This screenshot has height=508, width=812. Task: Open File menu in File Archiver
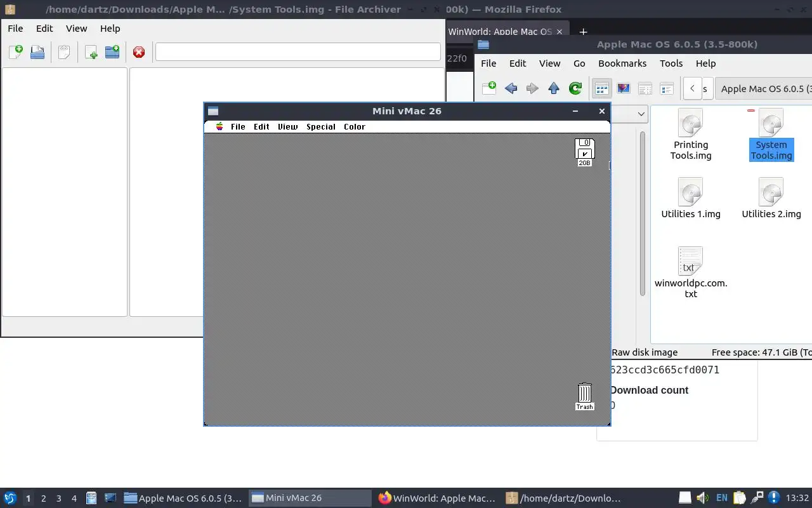click(x=15, y=29)
